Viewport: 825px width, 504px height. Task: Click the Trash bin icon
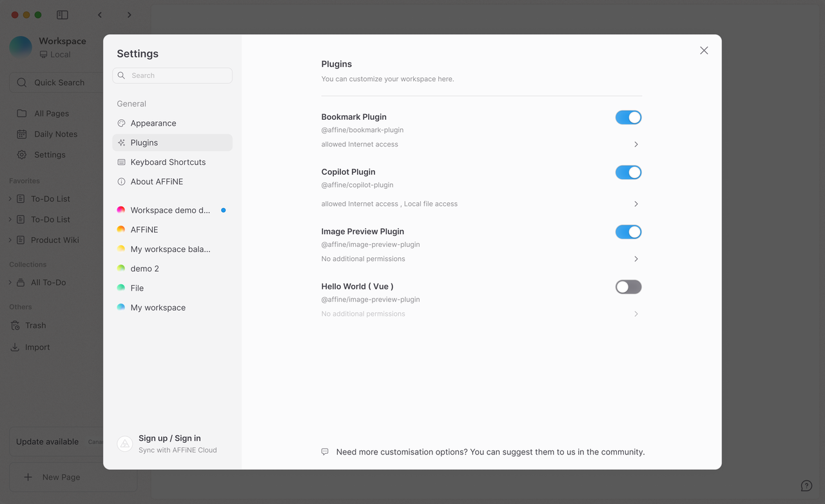15,325
